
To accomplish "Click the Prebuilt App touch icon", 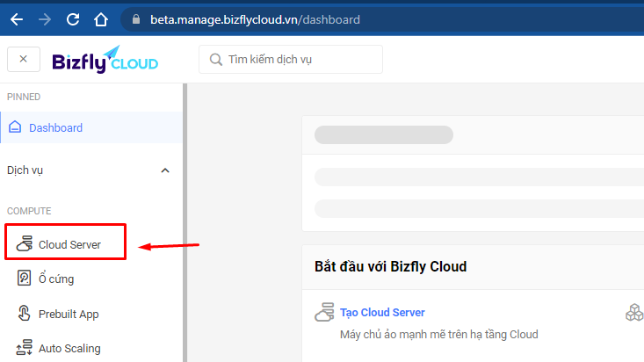I will 24,313.
